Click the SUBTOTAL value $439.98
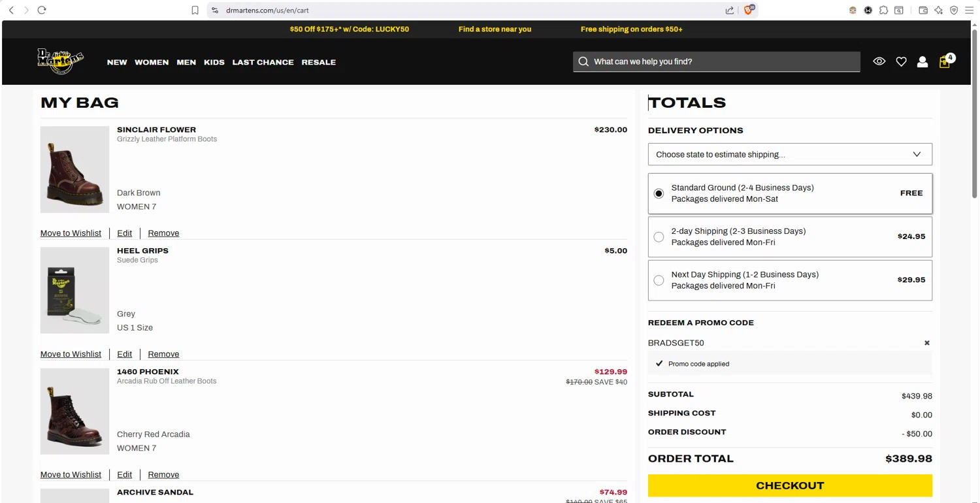 917,396
